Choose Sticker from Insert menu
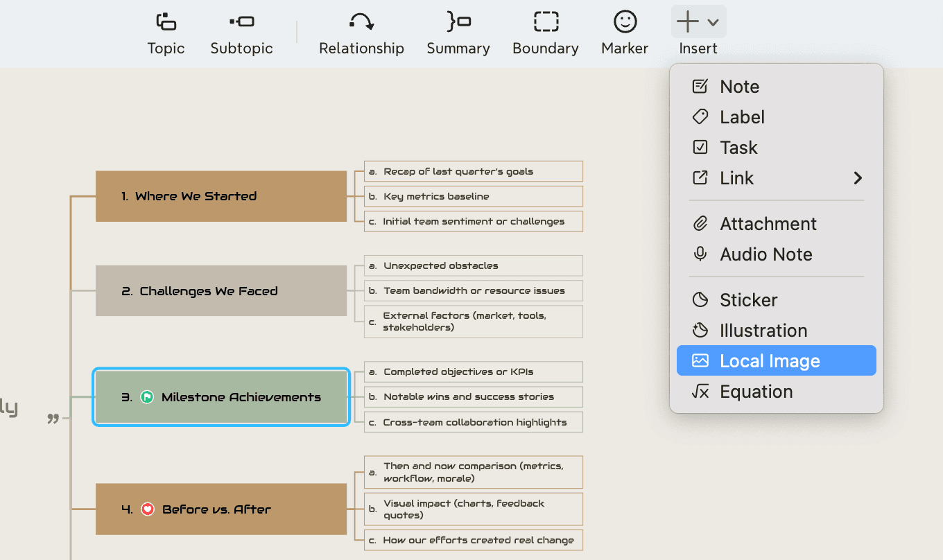This screenshot has height=560, width=943. pyautogui.click(x=777, y=300)
